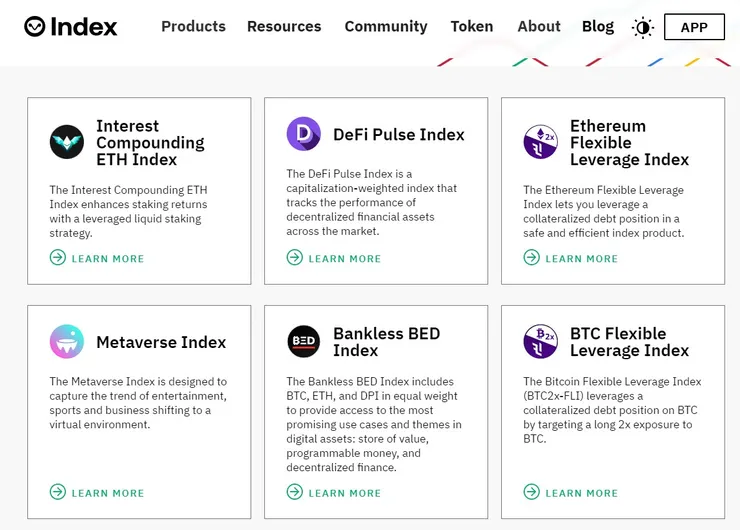Learn more about Metaverse Index
740x530 pixels.
(x=98, y=492)
